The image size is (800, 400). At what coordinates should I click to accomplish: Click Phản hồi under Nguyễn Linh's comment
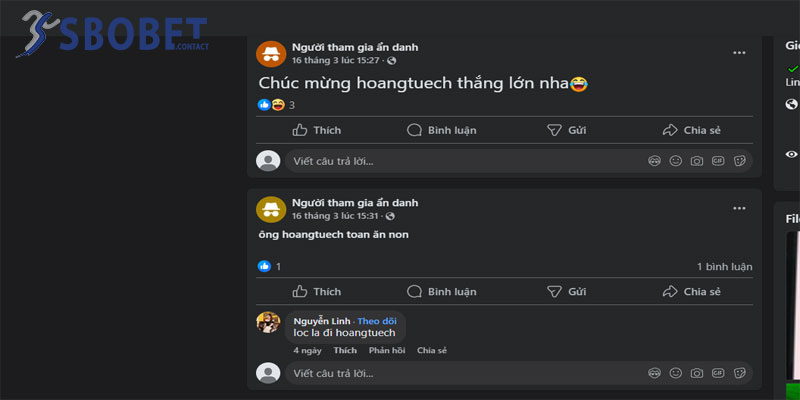386,351
